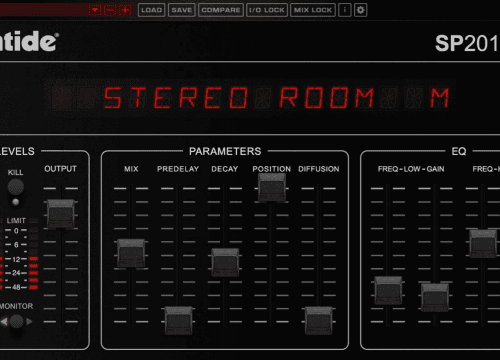Click the right arrow beside MONITOR control
Screen dimensions: 500x360
(x=29, y=322)
